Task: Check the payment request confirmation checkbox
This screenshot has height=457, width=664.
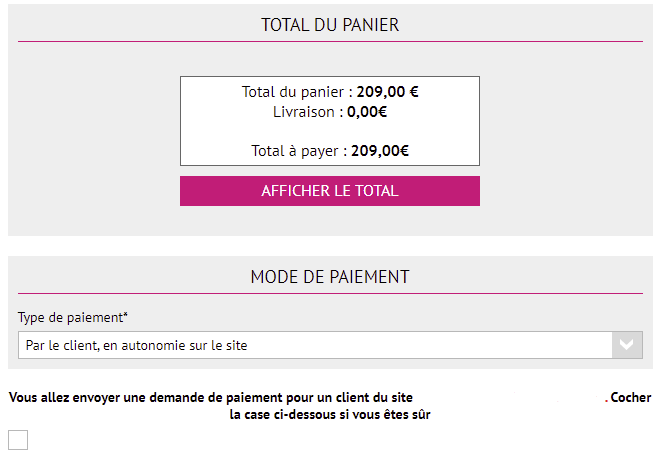Action: click(x=18, y=440)
